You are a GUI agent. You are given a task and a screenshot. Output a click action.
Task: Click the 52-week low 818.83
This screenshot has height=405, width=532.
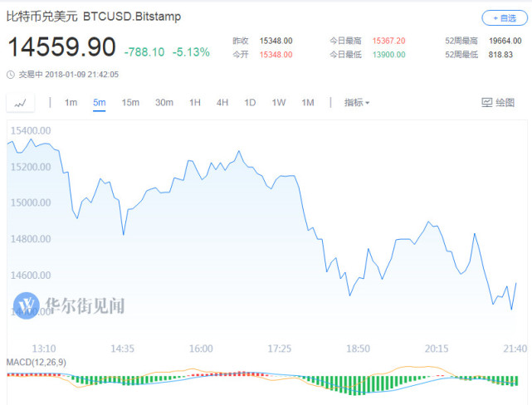tap(500, 55)
